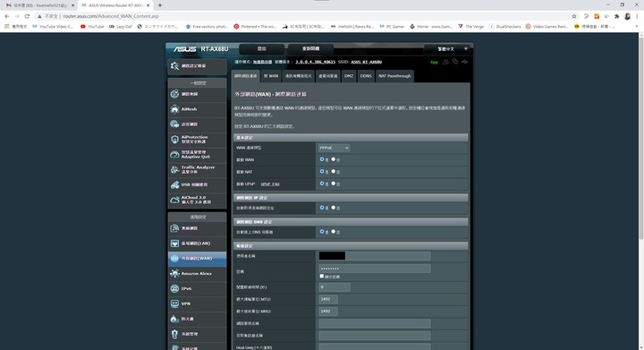
Task: Open the WAN connection type PPPoE dropdown
Action: (x=334, y=148)
